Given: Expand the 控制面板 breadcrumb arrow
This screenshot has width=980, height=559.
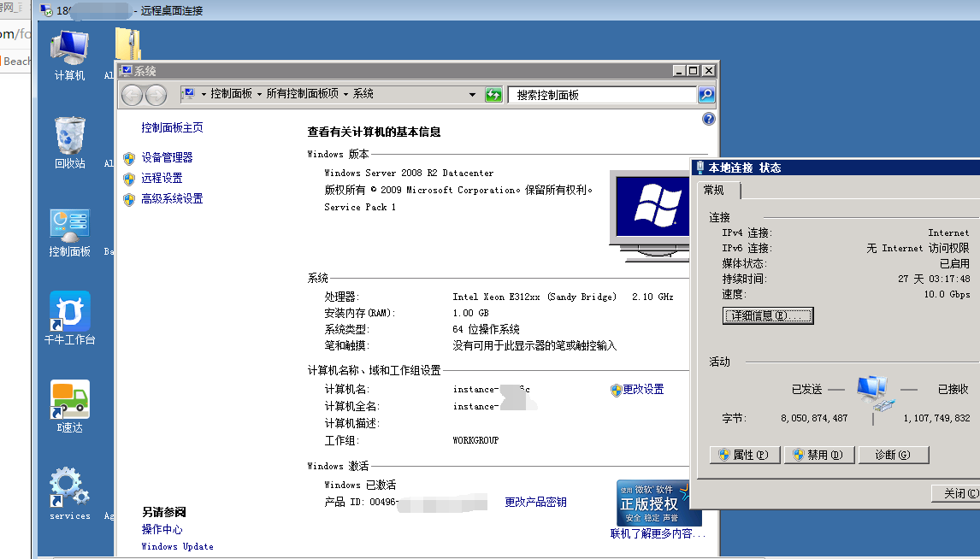Looking at the screenshot, I should click(259, 94).
